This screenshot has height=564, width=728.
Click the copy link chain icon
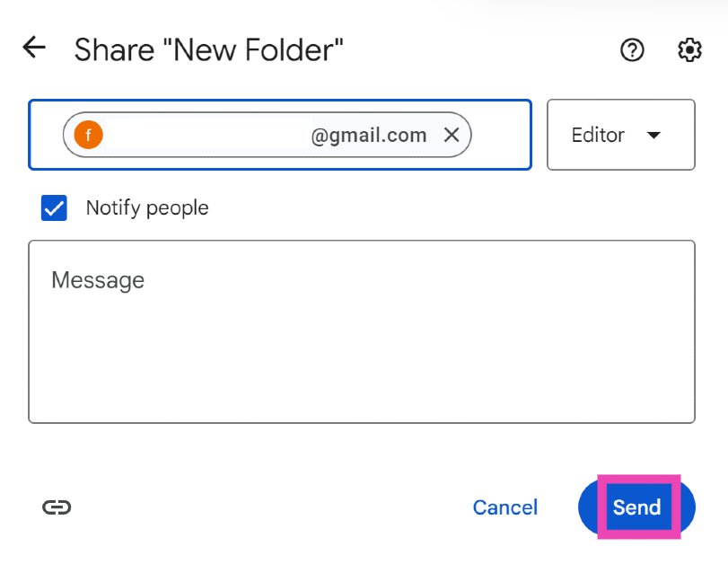tap(57, 507)
